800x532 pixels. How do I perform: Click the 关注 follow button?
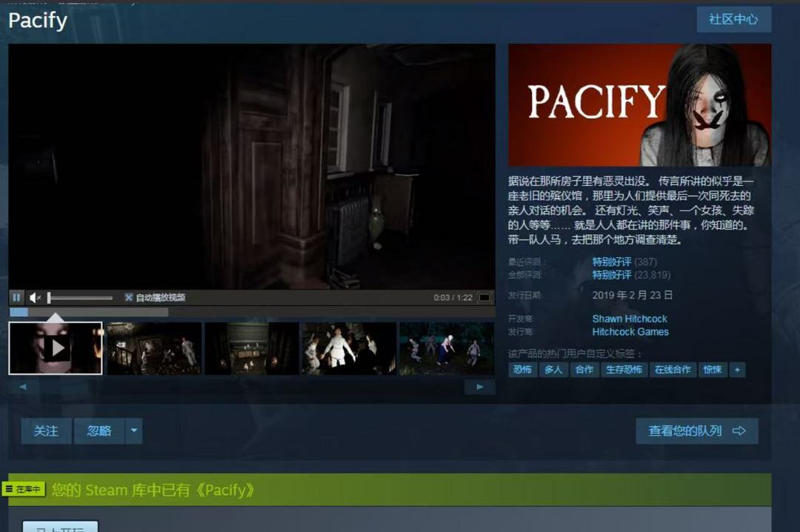point(46,431)
